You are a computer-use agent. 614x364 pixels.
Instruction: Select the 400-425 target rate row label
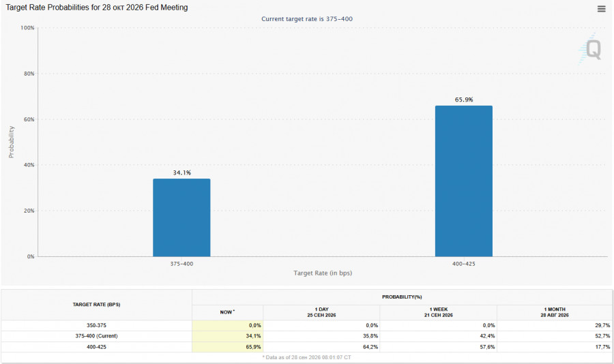coord(96,347)
